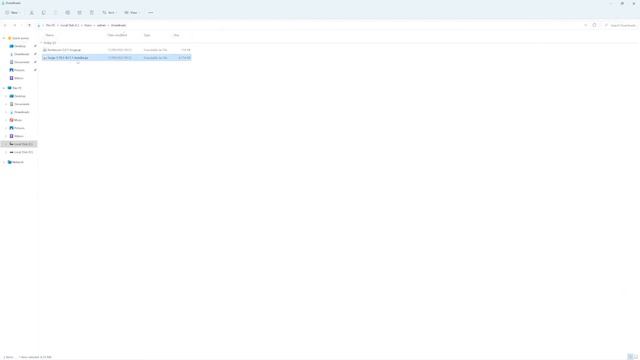640x360 pixels.
Task: Open the address bar history dropdown
Action: [585, 25]
